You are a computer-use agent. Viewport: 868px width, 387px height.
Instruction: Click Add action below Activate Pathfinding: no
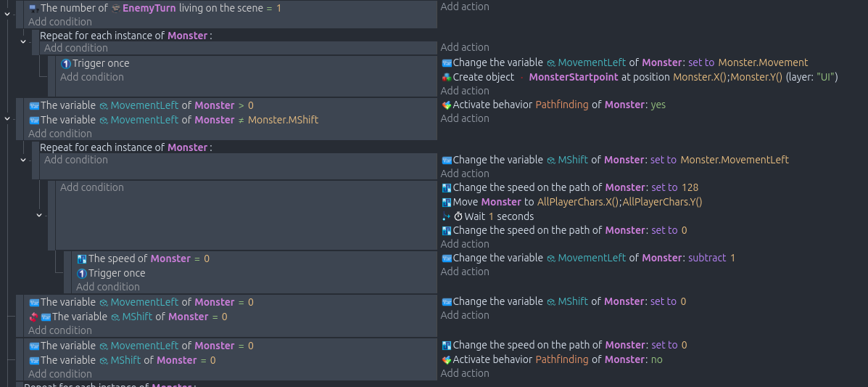coord(465,373)
